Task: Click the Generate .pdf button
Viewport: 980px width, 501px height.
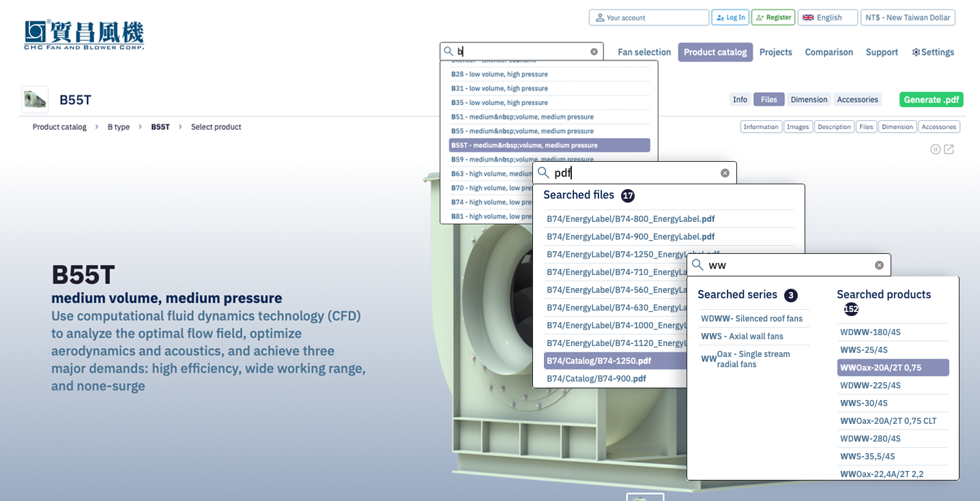Action: pyautogui.click(x=931, y=100)
